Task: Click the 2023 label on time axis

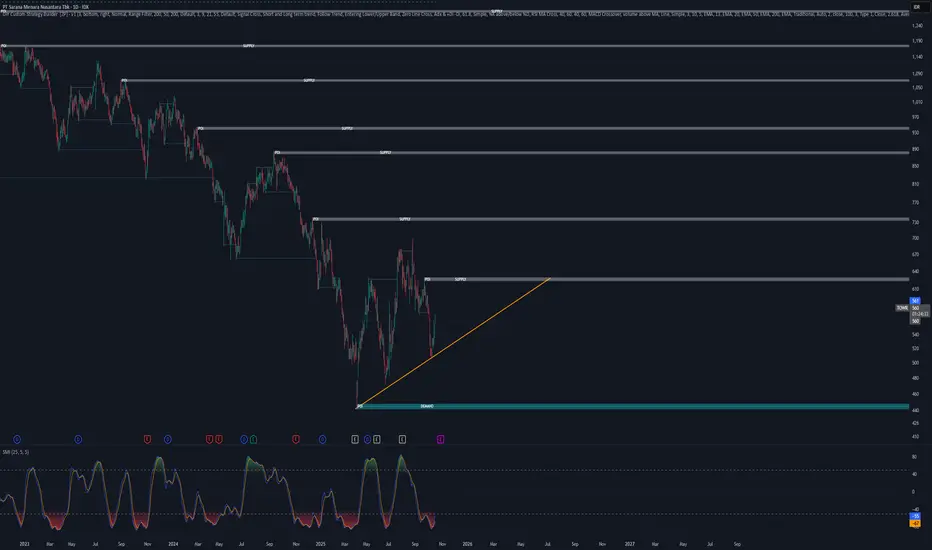Action: click(x=24, y=544)
